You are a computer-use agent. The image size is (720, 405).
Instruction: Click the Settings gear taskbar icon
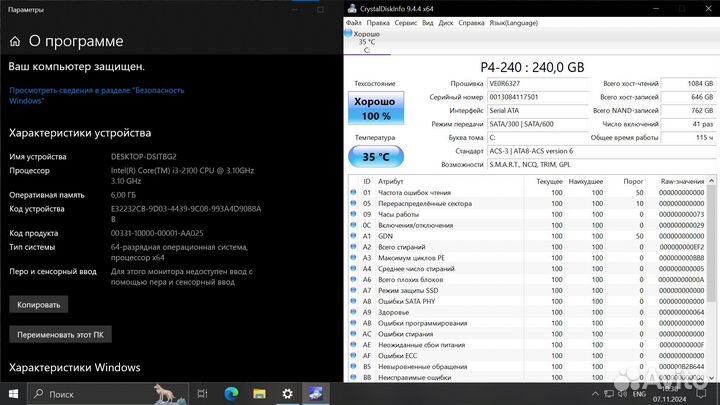[287, 394]
